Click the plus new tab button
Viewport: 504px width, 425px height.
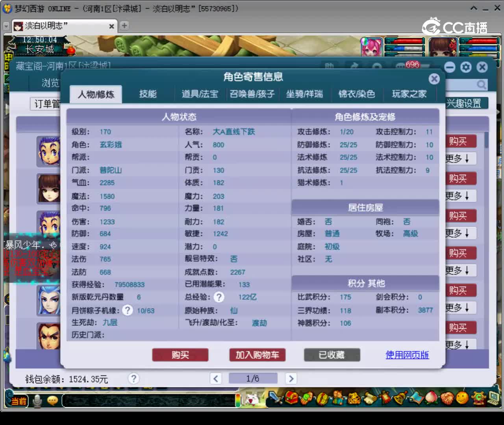click(124, 26)
